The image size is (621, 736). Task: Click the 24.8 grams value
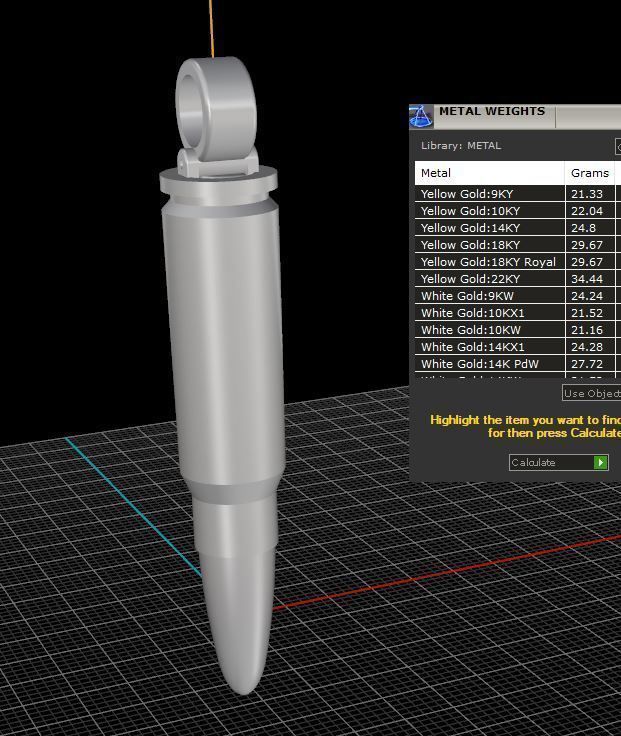coord(583,228)
